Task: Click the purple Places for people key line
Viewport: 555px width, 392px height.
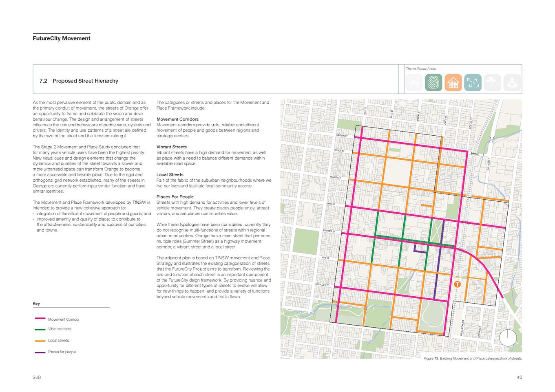Action: pyautogui.click(x=40, y=352)
